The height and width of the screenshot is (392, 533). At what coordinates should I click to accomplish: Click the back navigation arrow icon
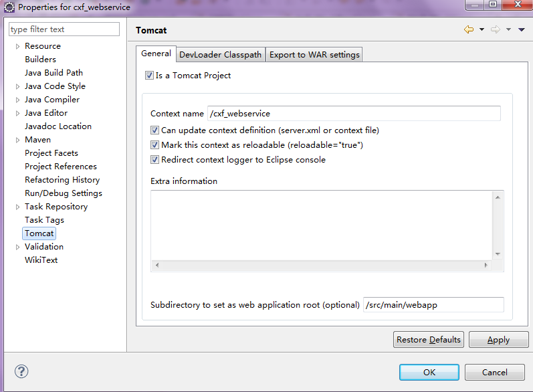pyautogui.click(x=469, y=29)
